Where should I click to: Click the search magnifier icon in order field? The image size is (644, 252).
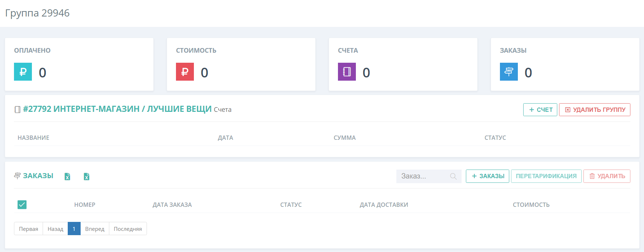click(453, 176)
